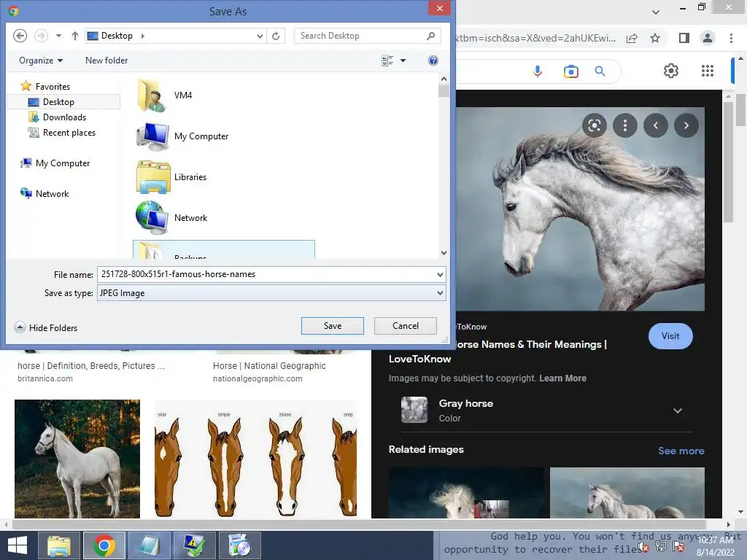Open Google apps grid icon
This screenshot has width=747, height=560.
(x=708, y=71)
